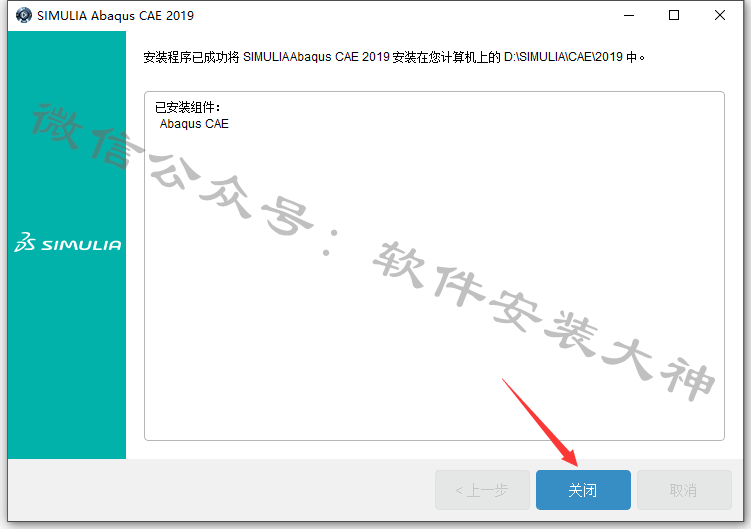Click the 关闭 button to finish installation
Viewport: 751px width, 529px height.
(x=583, y=490)
